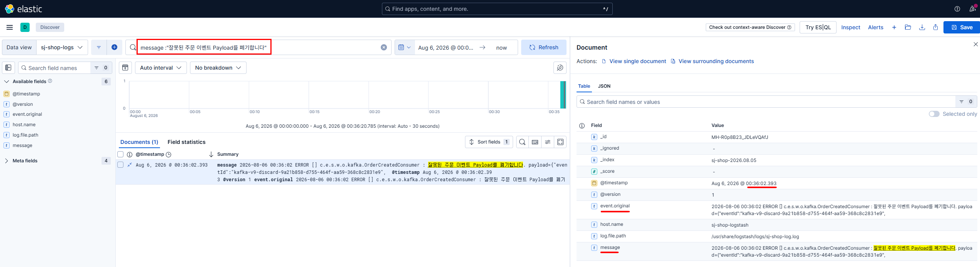Image resolution: width=980 pixels, height=267 pixels.
Task: Switch to Documents (1) tab
Action: point(139,142)
